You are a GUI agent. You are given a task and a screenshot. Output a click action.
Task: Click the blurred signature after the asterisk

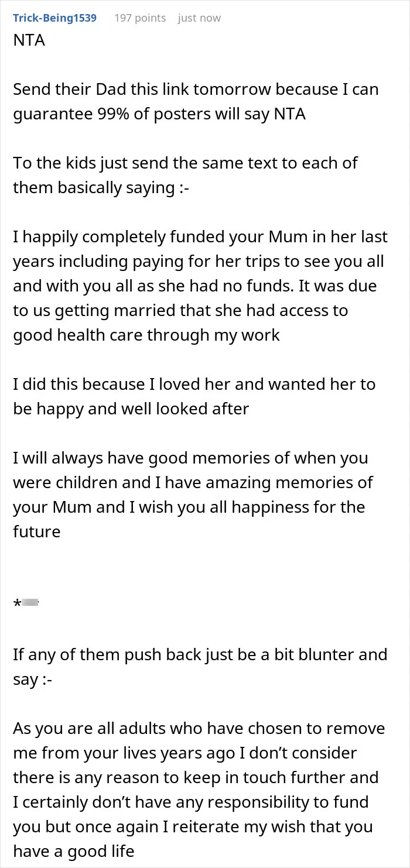30,602
